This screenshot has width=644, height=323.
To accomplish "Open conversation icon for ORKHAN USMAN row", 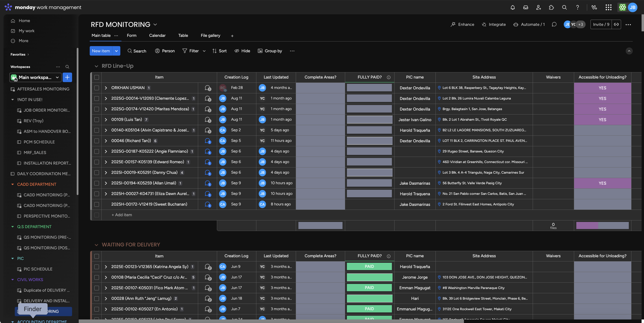I will click(207, 88).
